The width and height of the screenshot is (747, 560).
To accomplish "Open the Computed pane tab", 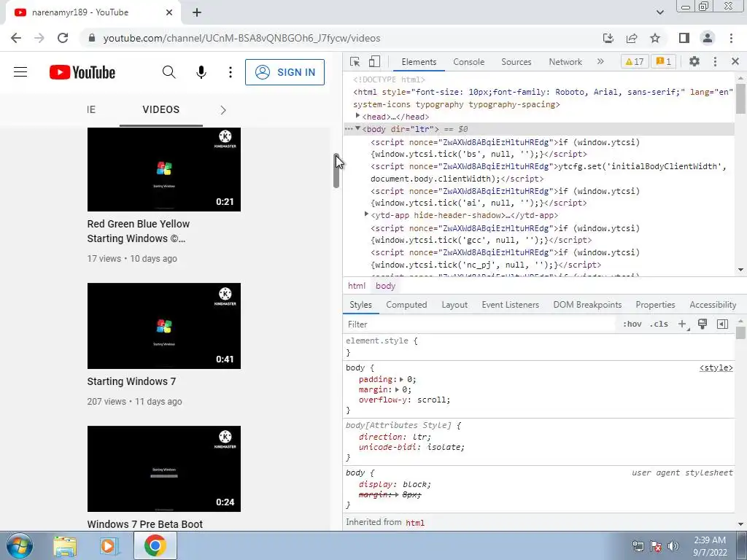I will pyautogui.click(x=406, y=305).
